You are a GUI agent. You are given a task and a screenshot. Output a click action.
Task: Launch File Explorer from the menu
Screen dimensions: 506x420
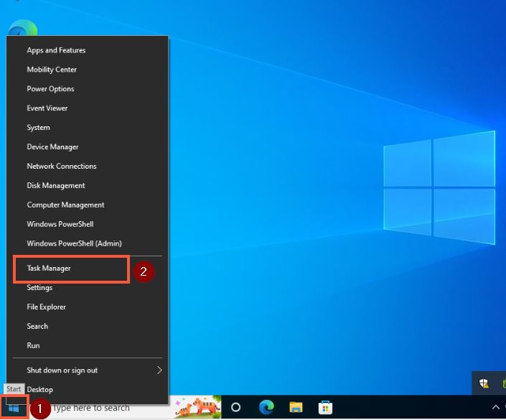(87, 307)
